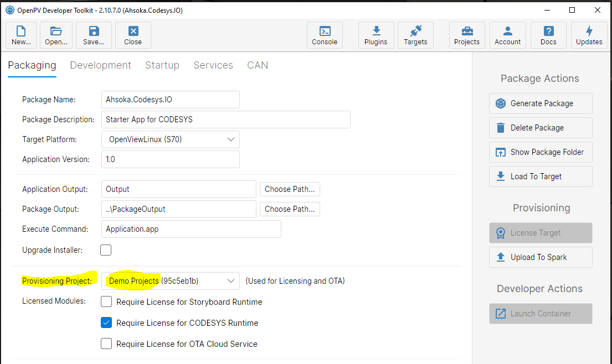Click the Package Name input field
Image resolution: width=612 pixels, height=364 pixels.
(171, 100)
